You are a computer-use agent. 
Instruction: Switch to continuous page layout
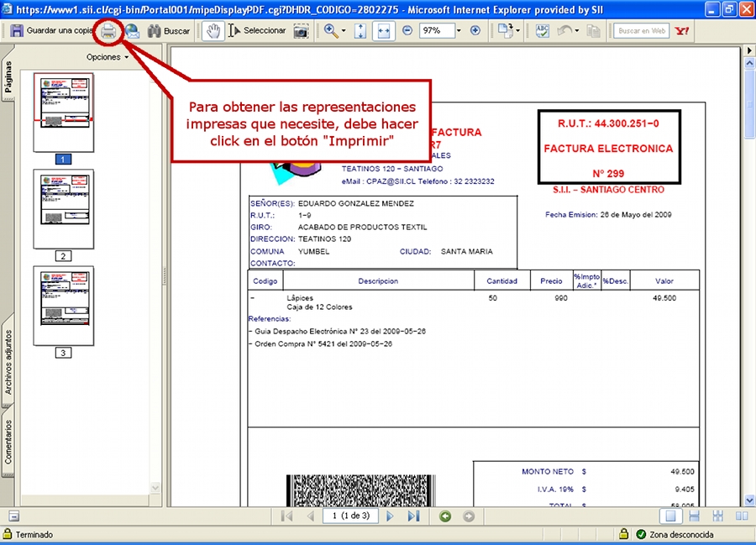(x=695, y=516)
